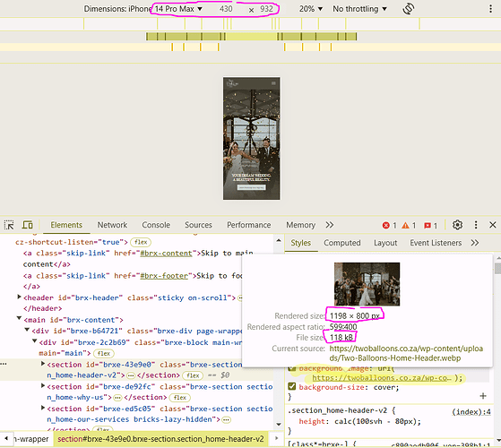Open the 20% zoom dropdown
Image resolution: width=501 pixels, height=448 pixels.
coord(311,9)
